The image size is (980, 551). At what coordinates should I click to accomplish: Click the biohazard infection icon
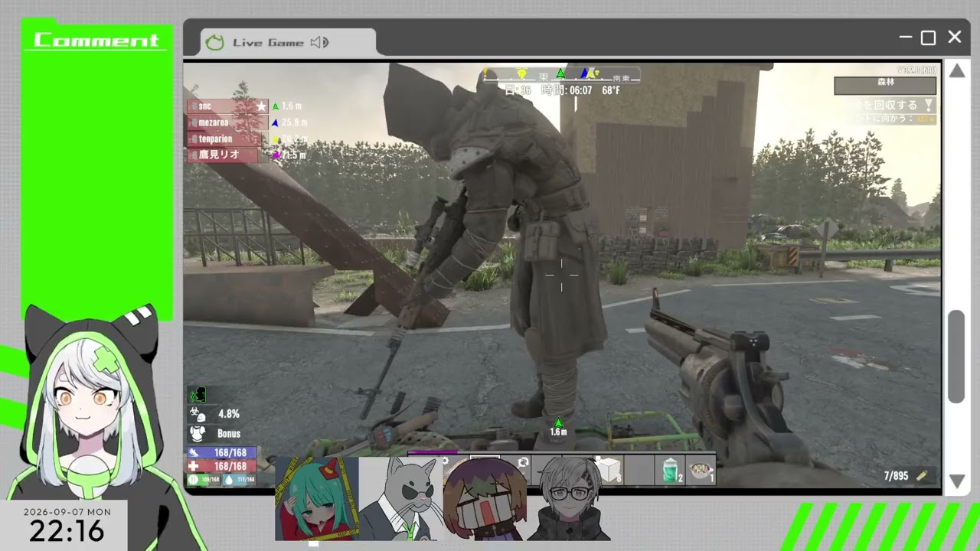point(198,414)
